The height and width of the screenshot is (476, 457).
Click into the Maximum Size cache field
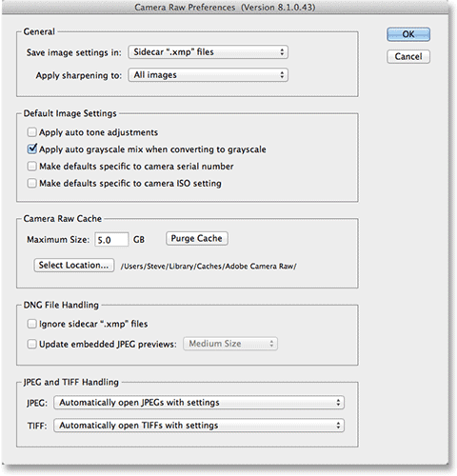click(111, 240)
